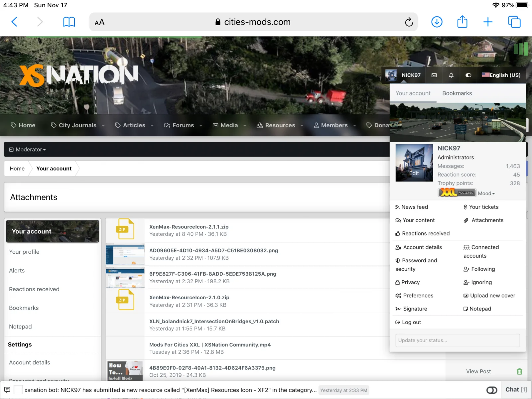Tap the share icon in Safari toolbar
The width and height of the screenshot is (532, 399).
click(x=462, y=22)
